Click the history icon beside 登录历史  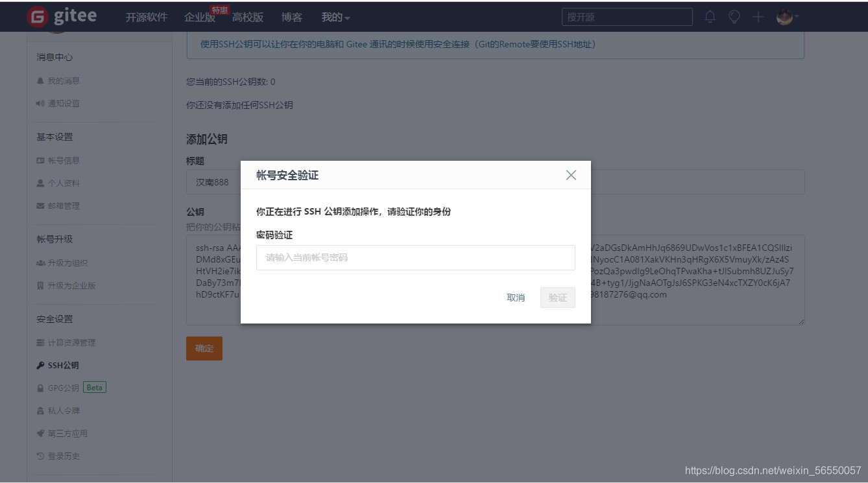(x=40, y=456)
